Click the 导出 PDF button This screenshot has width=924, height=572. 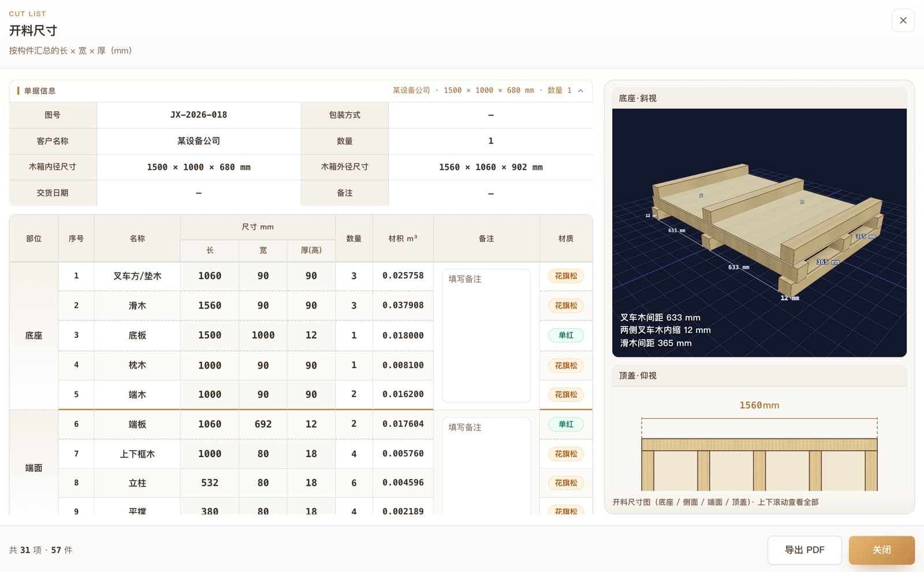pos(804,550)
